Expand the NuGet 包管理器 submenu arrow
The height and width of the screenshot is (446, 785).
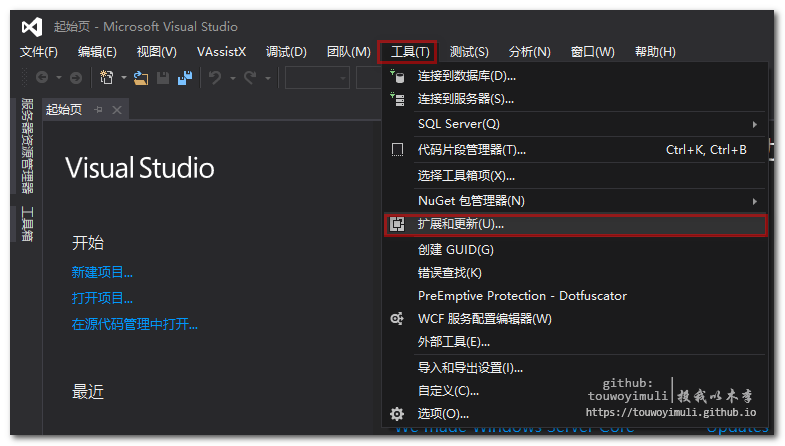pyautogui.click(x=754, y=201)
